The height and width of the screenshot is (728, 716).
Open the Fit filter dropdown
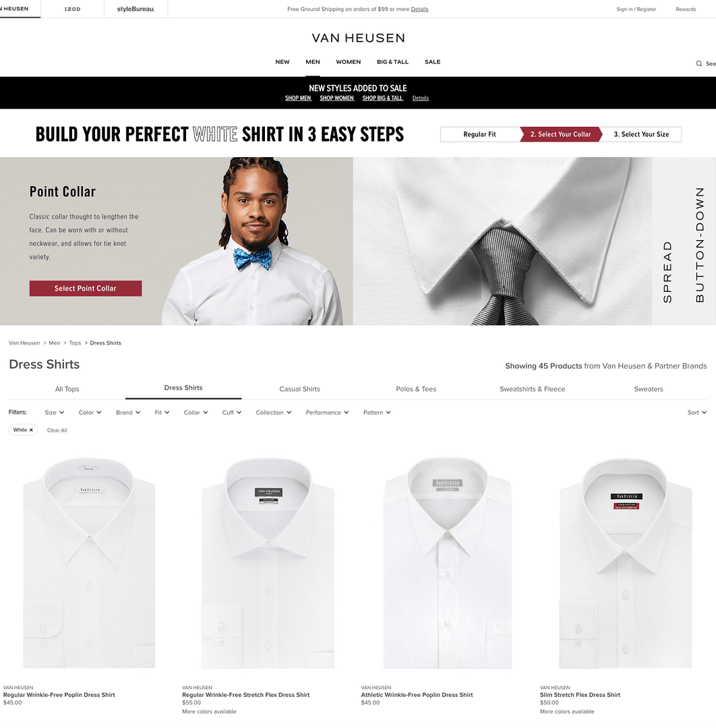click(162, 413)
